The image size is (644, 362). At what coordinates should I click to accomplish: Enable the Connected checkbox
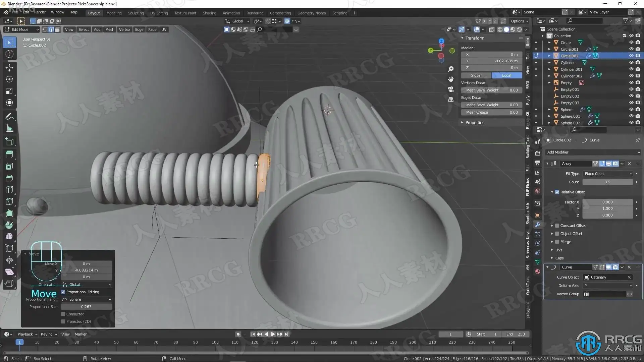tap(63, 314)
